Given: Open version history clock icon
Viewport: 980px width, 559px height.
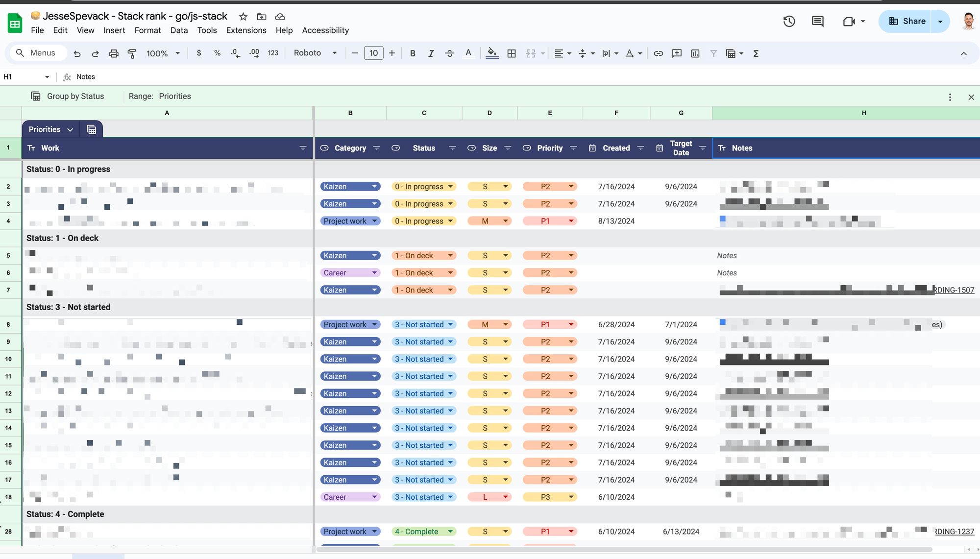Looking at the screenshot, I should [789, 21].
